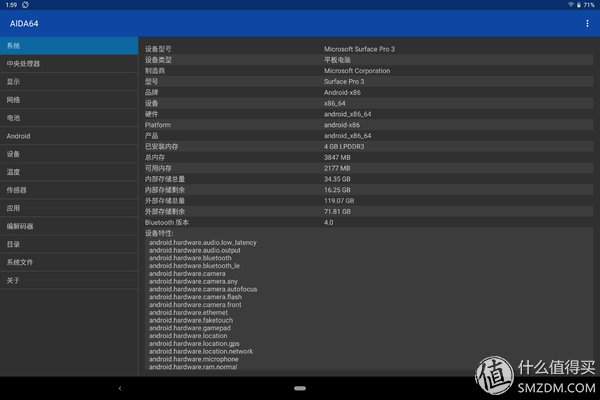Select android.hardware.audio.low_latency feature line
600x400 pixels.
[202, 243]
